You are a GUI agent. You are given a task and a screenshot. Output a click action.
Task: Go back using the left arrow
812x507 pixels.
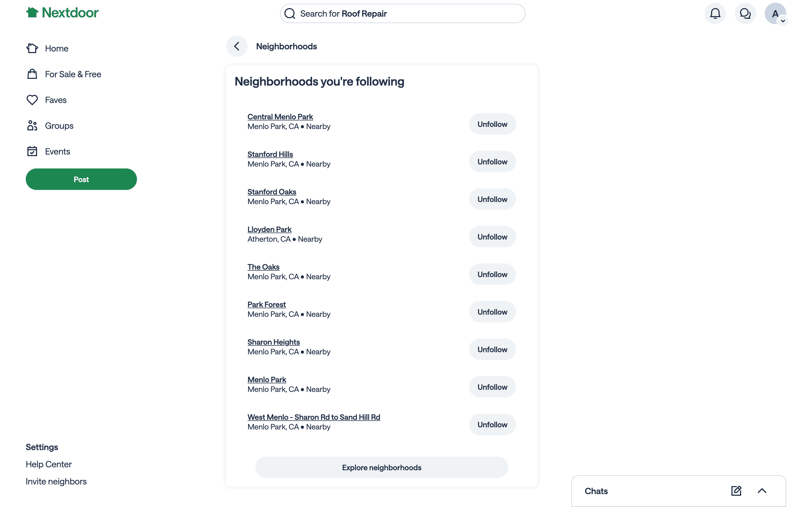pyautogui.click(x=237, y=46)
